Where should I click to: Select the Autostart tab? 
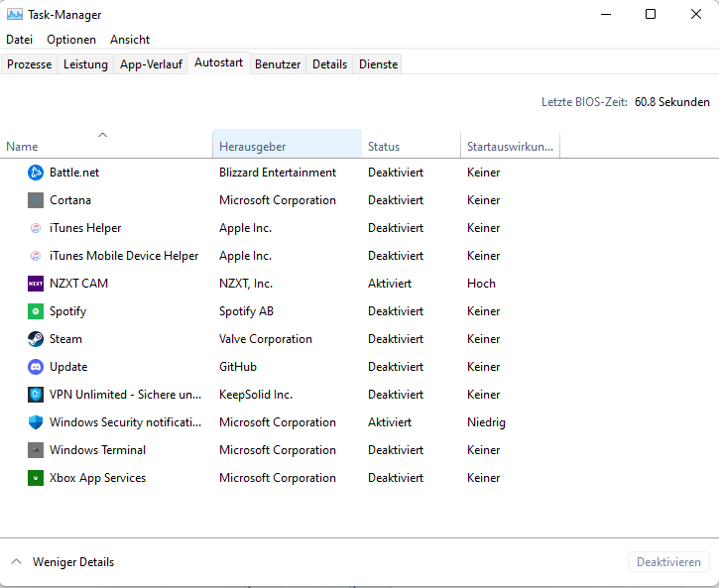[x=219, y=62]
